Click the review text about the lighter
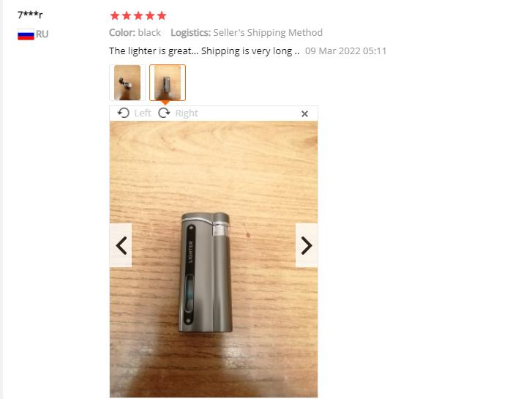Screen dimensions: 532x399 (x=204, y=51)
